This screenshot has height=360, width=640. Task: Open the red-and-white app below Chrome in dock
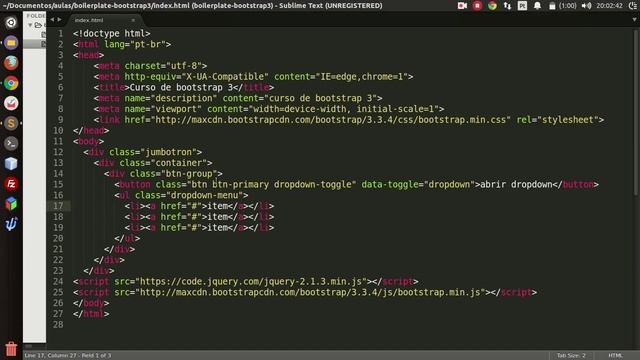(x=11, y=103)
